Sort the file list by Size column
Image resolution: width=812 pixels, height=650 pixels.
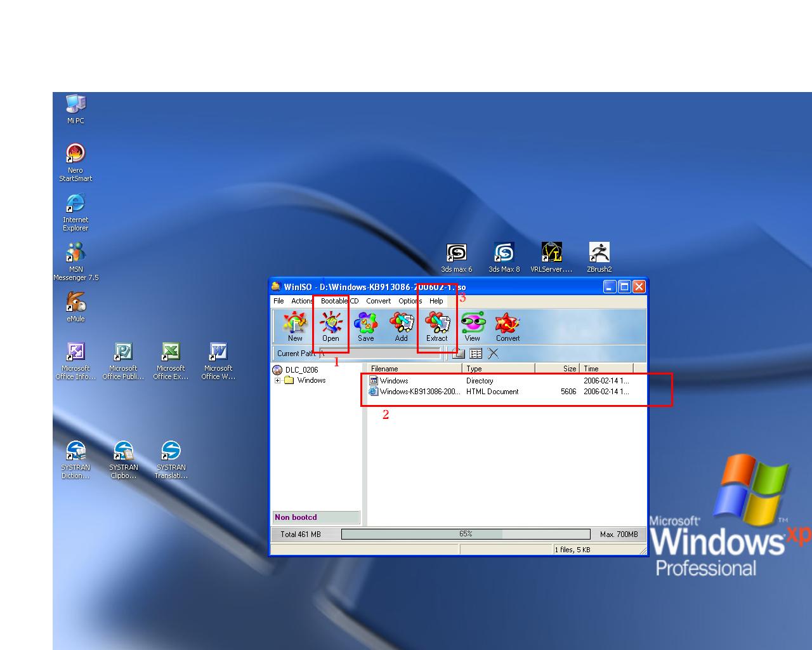pos(558,368)
